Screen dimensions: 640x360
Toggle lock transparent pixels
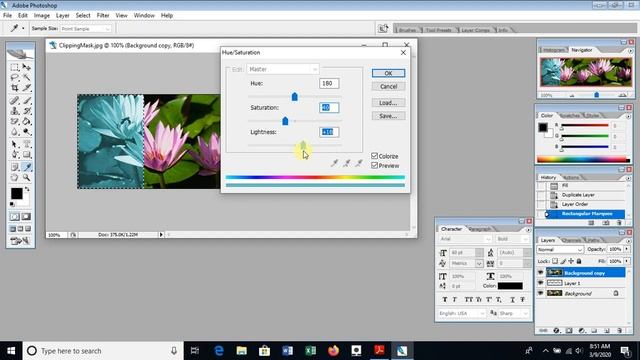[x=555, y=261]
